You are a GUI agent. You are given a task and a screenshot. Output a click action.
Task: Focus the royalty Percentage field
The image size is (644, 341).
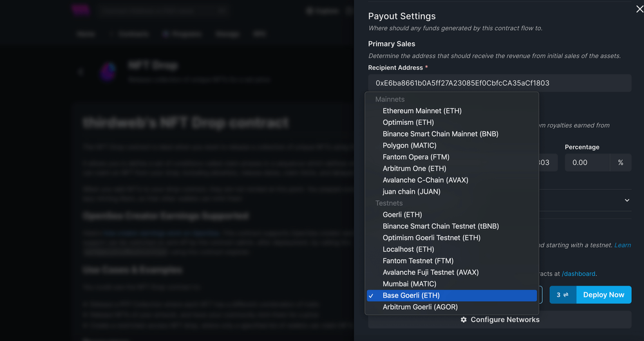[x=587, y=163]
